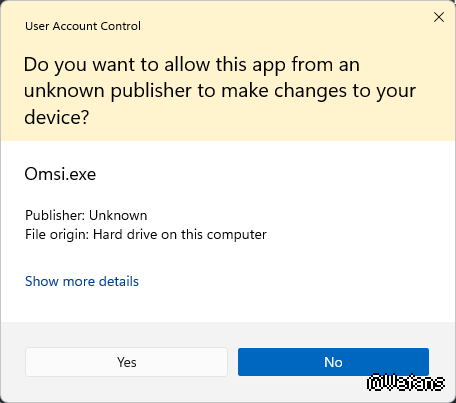456x403 pixels.
Task: Click the 'File origin:' label
Action: [x=57, y=235]
